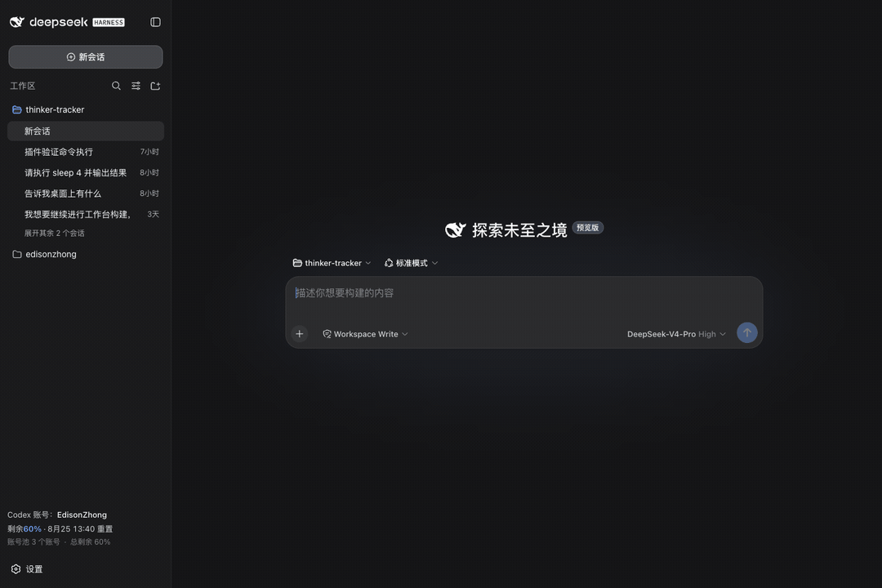
Task: Click the HARNESS badge next to logo
Action: coord(109,23)
